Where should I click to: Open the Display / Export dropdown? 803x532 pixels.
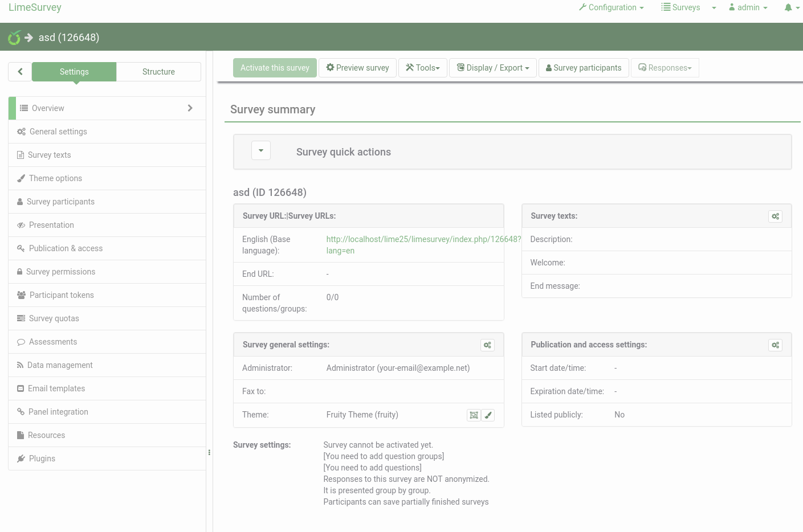493,68
